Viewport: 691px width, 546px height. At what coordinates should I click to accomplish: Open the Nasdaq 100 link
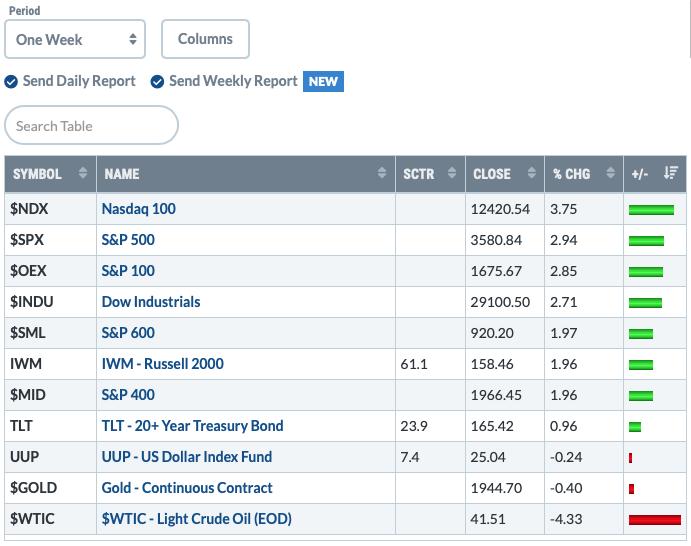click(x=138, y=208)
